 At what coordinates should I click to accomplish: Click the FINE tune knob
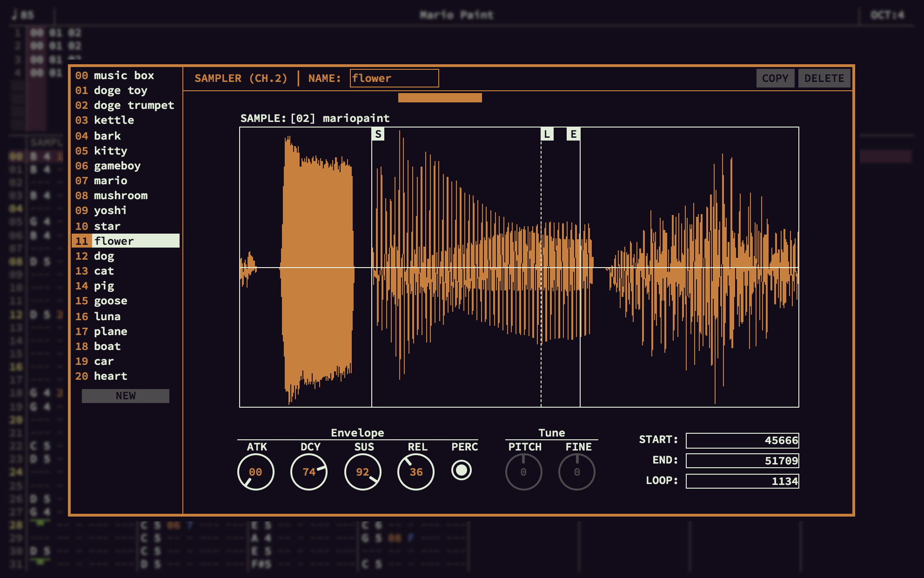pyautogui.click(x=577, y=472)
